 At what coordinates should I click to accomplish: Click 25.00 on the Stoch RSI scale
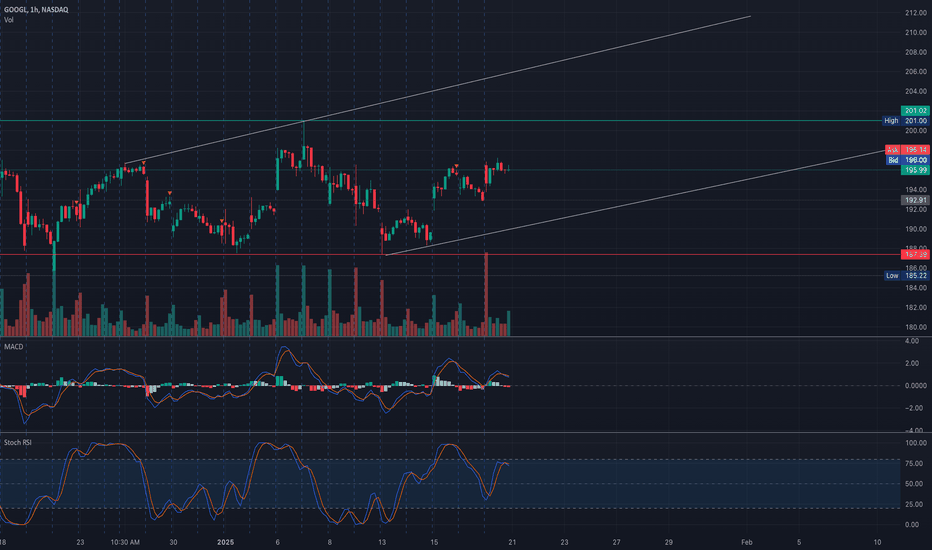tap(915, 504)
